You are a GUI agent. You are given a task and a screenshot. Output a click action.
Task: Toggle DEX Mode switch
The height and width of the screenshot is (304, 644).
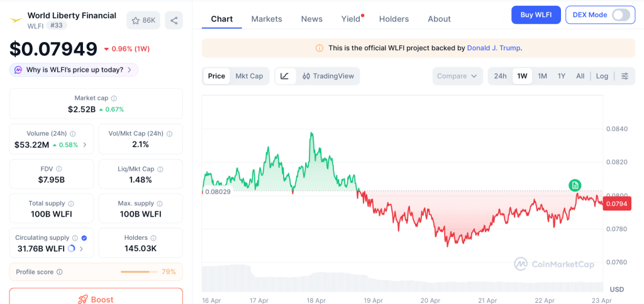click(620, 15)
